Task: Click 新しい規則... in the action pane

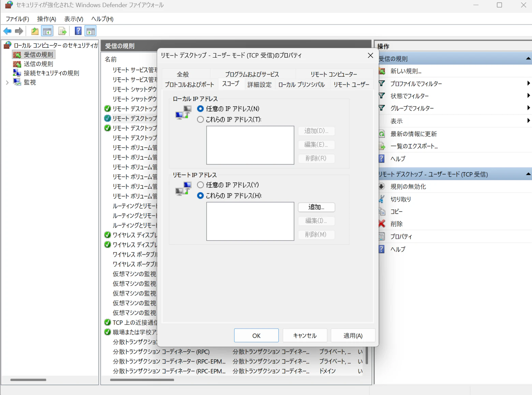Action: (406, 71)
